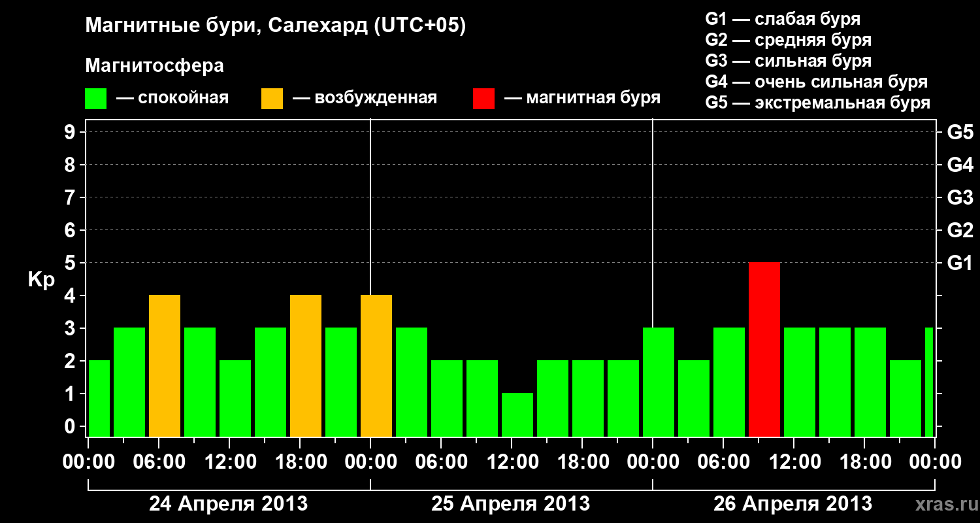Viewport: 980px width, 523px height.
Task: Select the 'G1 — слабая буря' legend line
Action: click(783, 19)
